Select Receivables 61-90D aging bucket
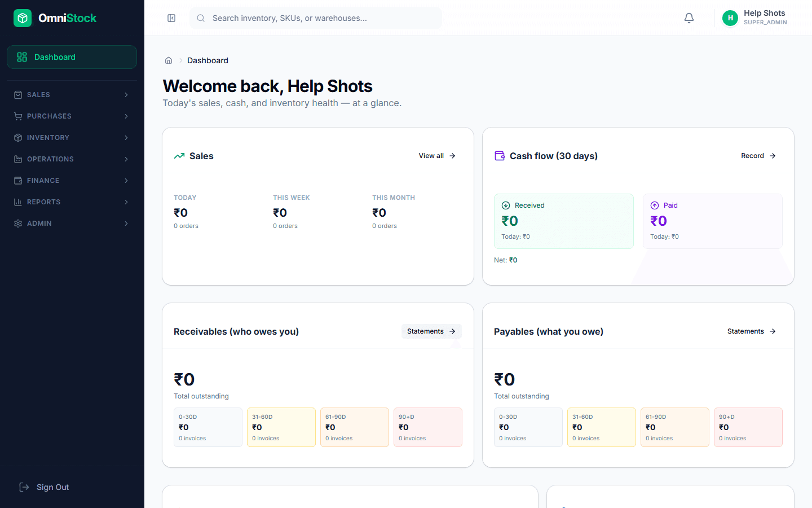812x508 pixels. pos(355,427)
